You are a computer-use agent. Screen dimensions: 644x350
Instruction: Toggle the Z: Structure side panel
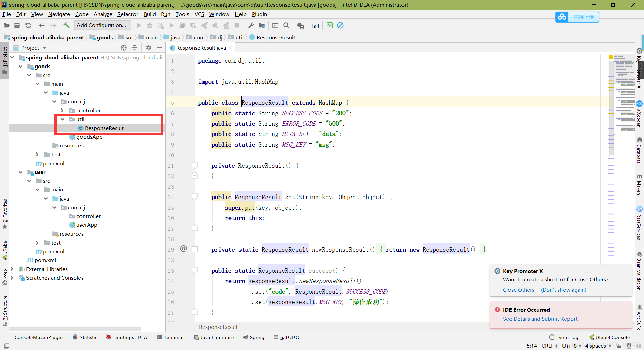coord(5,311)
